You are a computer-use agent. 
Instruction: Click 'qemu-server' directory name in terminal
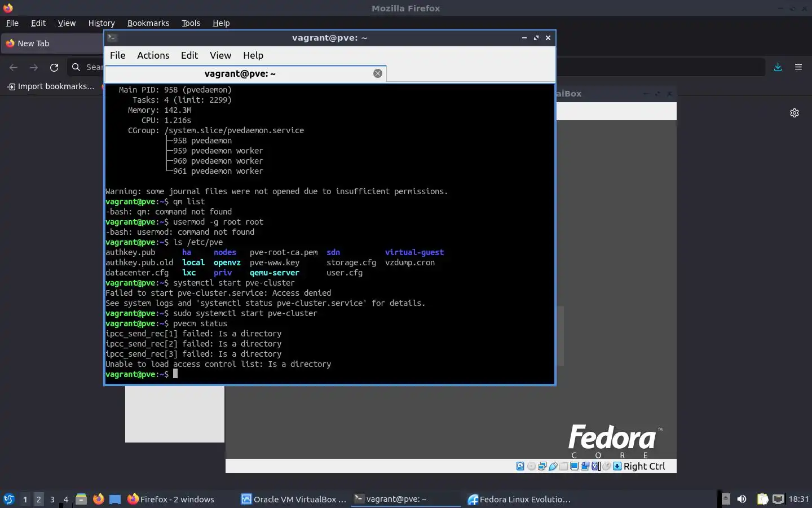pyautogui.click(x=275, y=273)
